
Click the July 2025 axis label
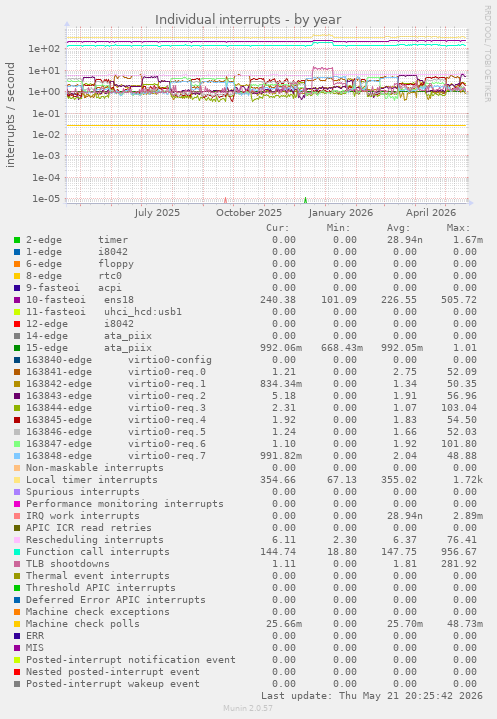coord(157,213)
